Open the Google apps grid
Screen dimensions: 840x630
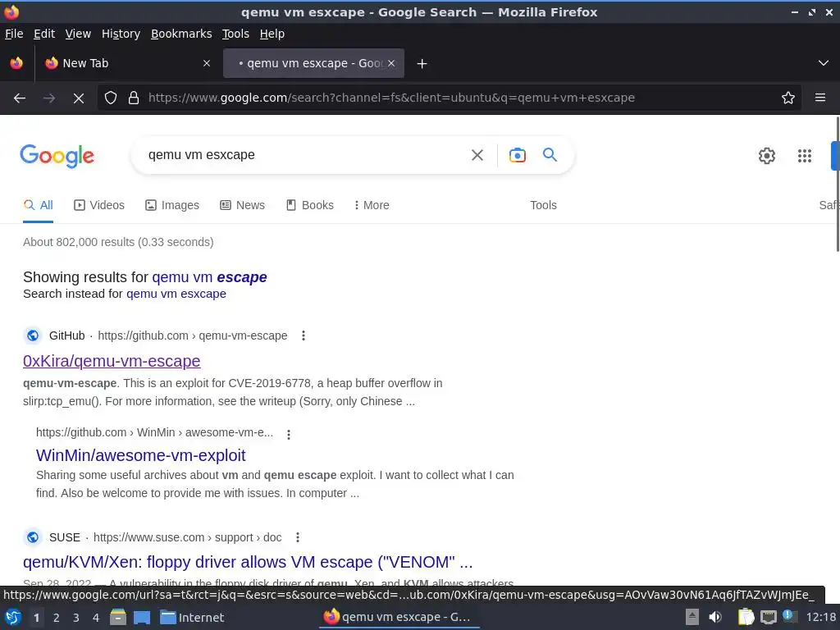pos(805,156)
